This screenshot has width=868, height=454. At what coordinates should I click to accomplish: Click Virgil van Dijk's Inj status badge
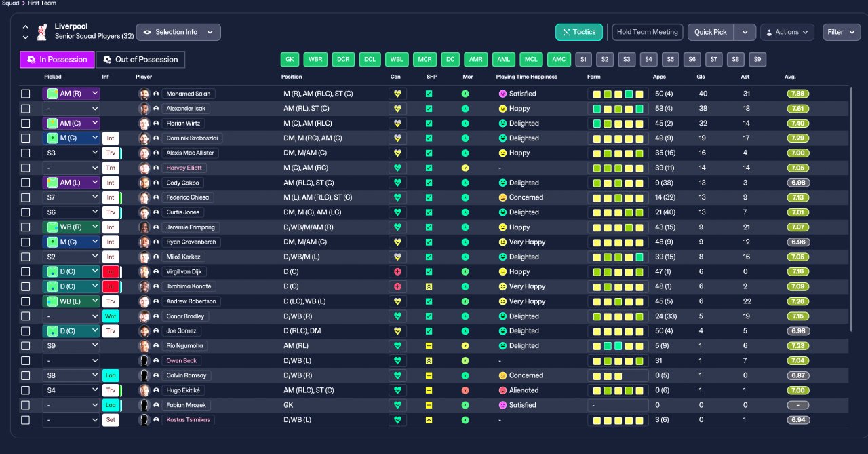111,271
